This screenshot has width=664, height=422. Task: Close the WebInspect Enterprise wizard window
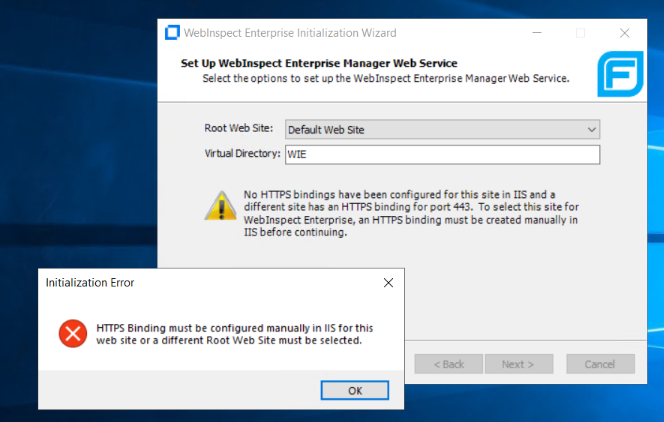pyautogui.click(x=625, y=33)
